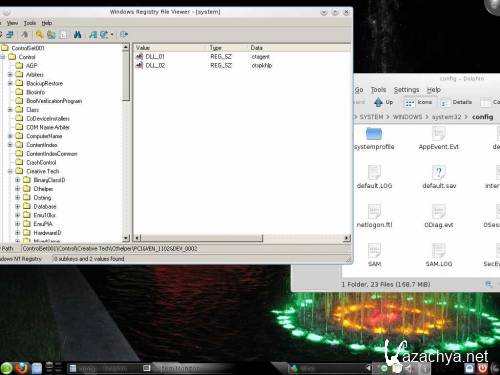Select the CoDeviceInstallers key
Viewport: 500px width, 375px height.
pyautogui.click(x=43, y=118)
